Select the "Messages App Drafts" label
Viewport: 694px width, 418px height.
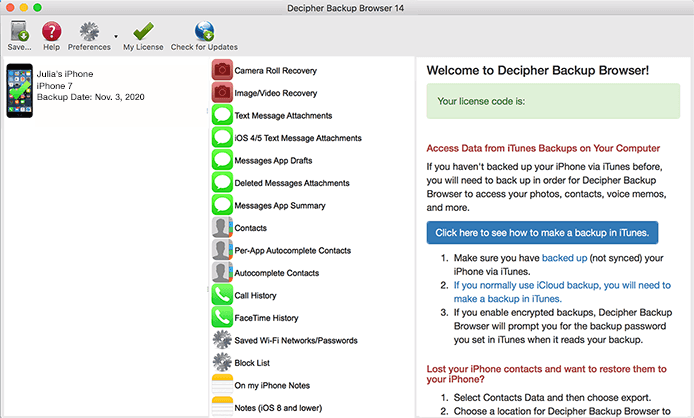pos(274,160)
